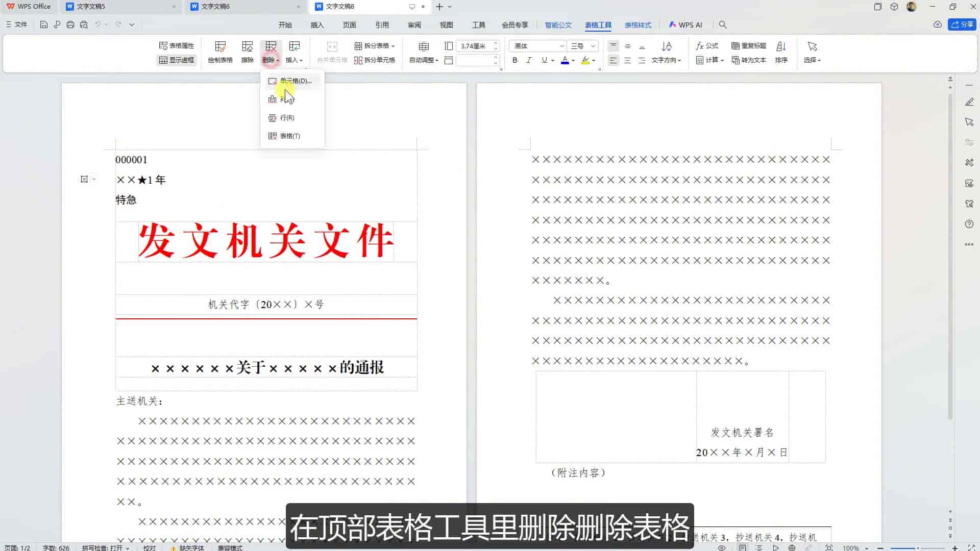The height and width of the screenshot is (551, 980).
Task: Click the 公式 formula button
Action: pyautogui.click(x=707, y=45)
